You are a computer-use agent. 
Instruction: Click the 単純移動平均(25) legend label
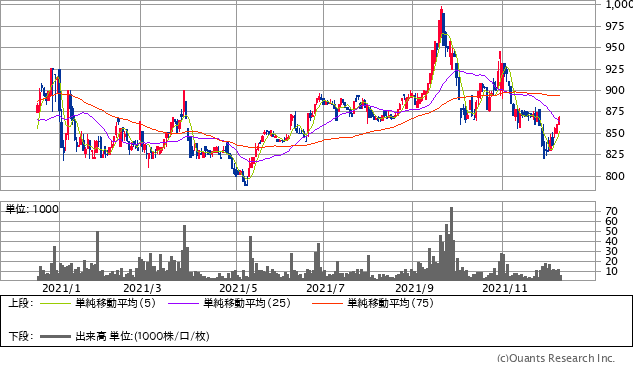click(x=247, y=303)
